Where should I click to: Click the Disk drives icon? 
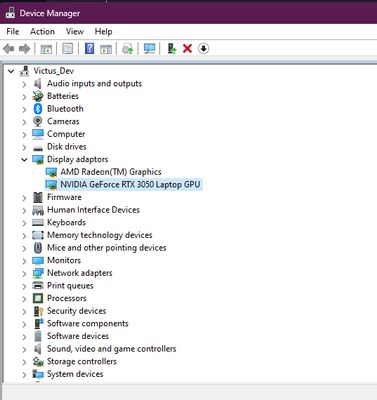click(x=38, y=148)
